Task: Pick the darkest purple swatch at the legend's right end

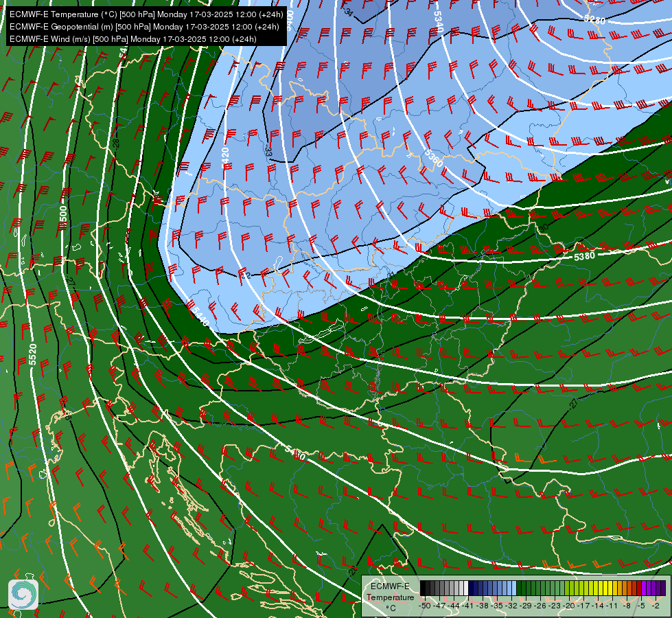Action: coord(663,588)
